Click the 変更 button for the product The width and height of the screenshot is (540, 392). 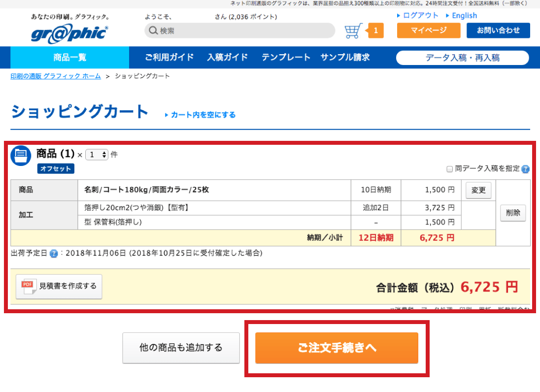tap(478, 190)
